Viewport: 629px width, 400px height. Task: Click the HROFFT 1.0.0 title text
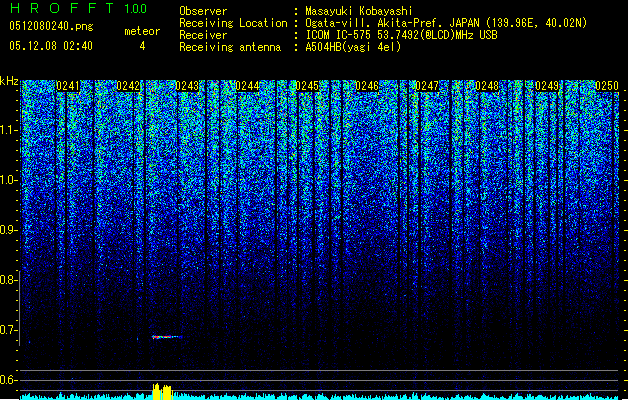(79, 8)
